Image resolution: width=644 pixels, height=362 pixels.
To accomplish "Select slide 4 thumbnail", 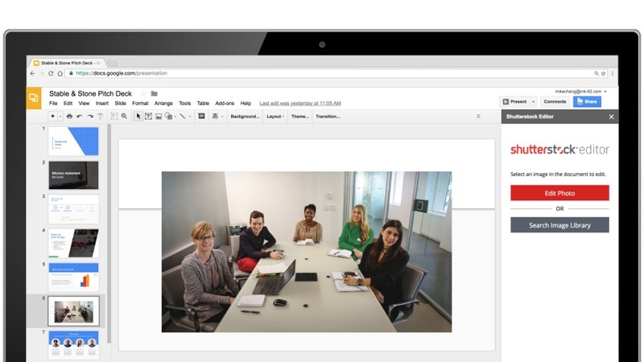I will (73, 243).
